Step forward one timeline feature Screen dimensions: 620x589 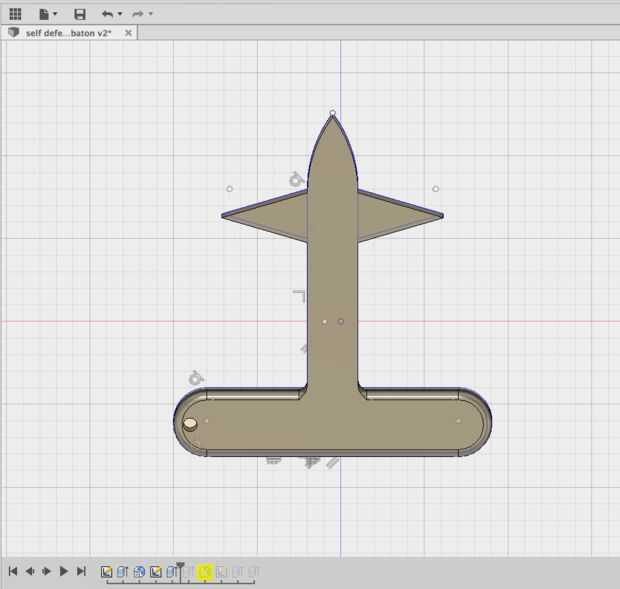point(46,571)
